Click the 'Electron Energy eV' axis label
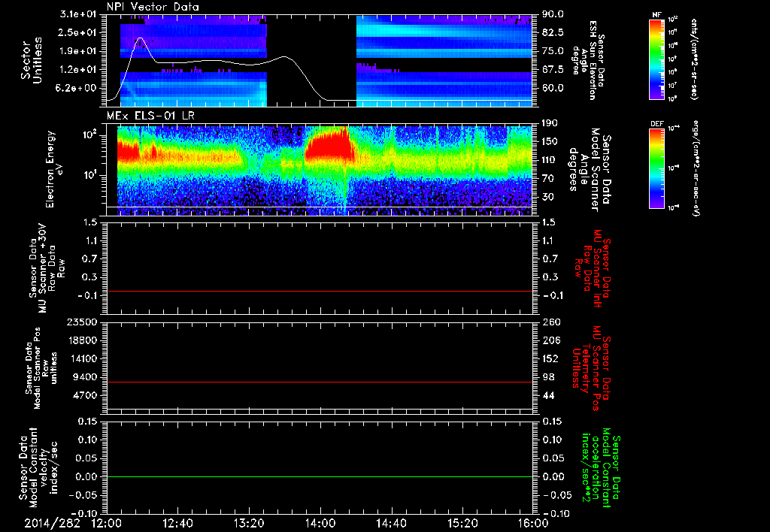Viewport: 770px width, 532px height. 56,169
